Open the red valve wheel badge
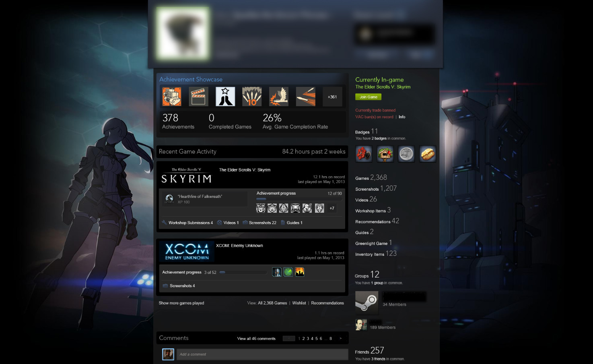593x364 pixels. pos(364,154)
